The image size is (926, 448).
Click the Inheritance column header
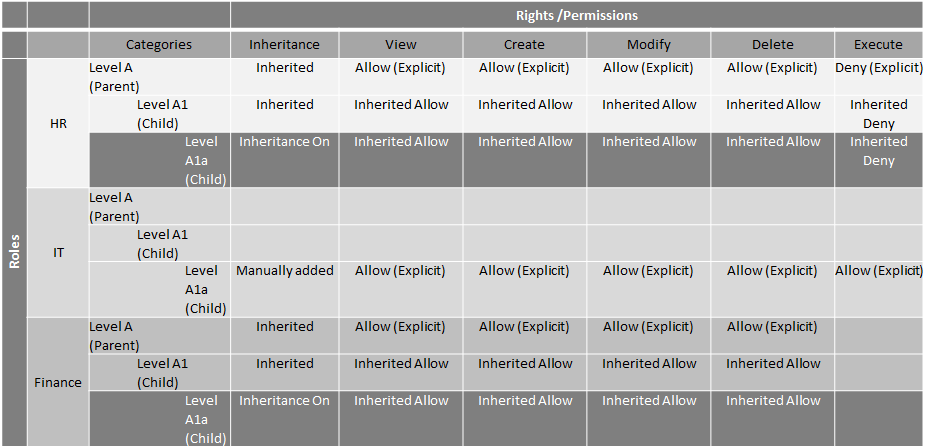coord(284,44)
